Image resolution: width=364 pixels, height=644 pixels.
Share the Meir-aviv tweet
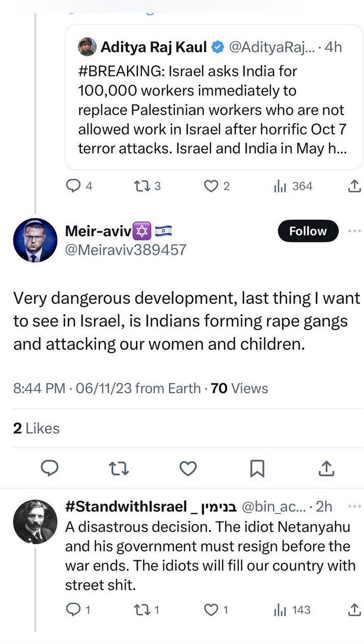coord(326,469)
